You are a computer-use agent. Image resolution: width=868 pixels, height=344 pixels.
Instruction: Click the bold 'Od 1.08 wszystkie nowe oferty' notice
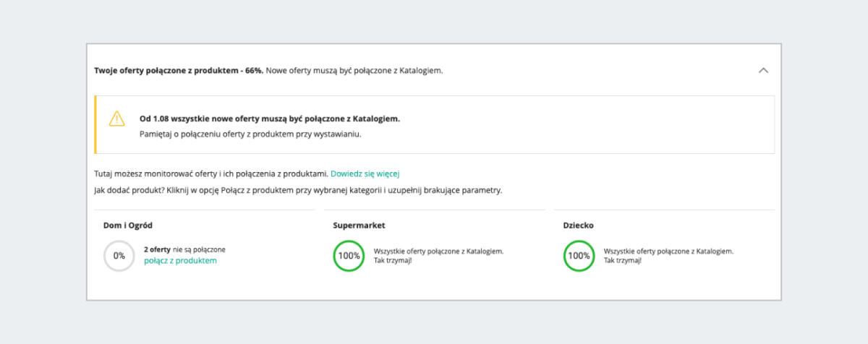(x=269, y=119)
